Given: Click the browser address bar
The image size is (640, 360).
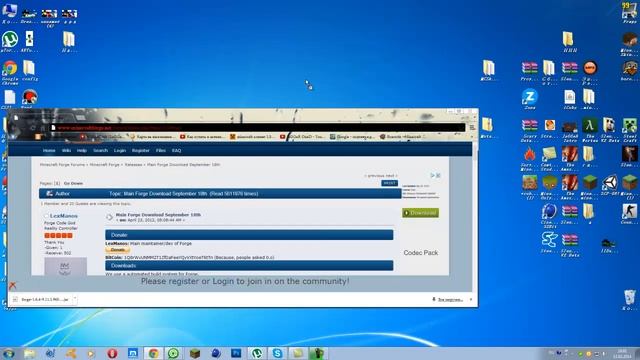Looking at the screenshot, I should tap(257, 128).
